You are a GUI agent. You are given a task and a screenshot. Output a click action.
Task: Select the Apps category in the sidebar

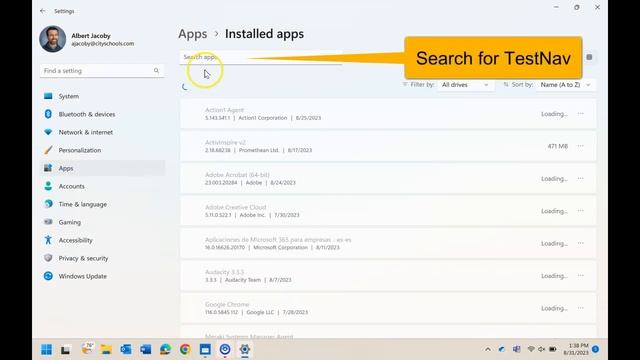point(102,168)
